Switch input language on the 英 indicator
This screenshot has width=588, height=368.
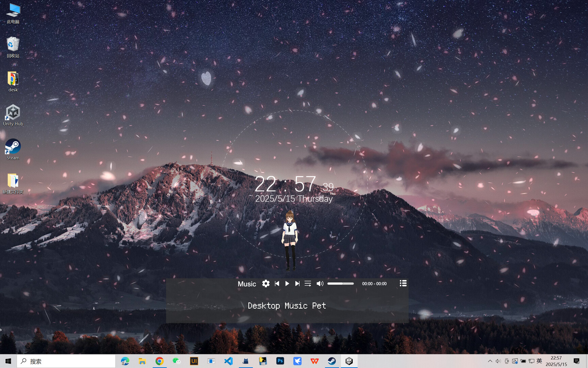pyautogui.click(x=539, y=361)
